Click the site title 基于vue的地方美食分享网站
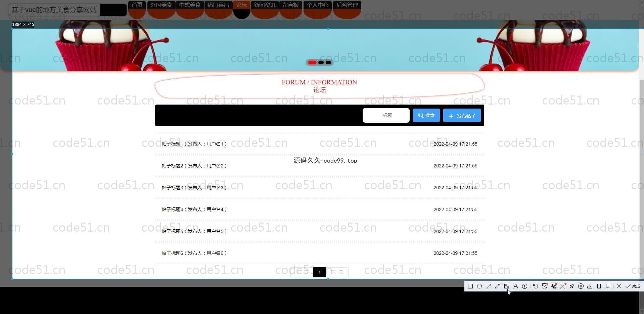 pos(54,10)
